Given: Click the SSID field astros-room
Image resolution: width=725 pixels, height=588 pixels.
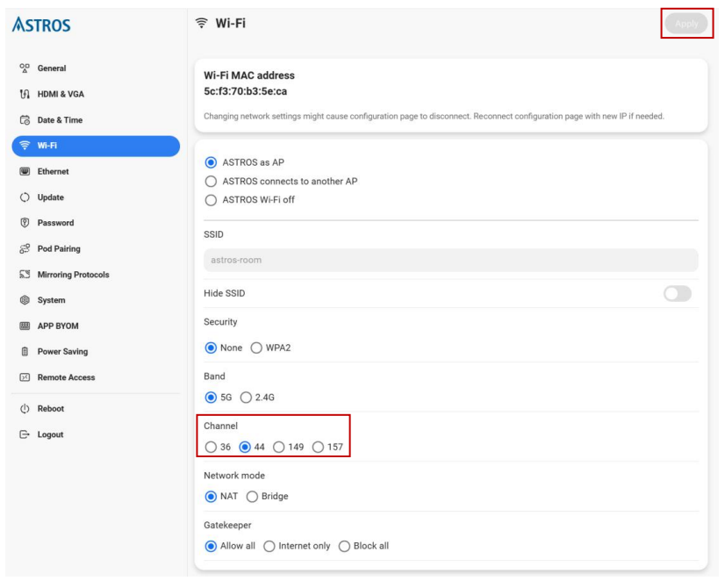Looking at the screenshot, I should [451, 261].
